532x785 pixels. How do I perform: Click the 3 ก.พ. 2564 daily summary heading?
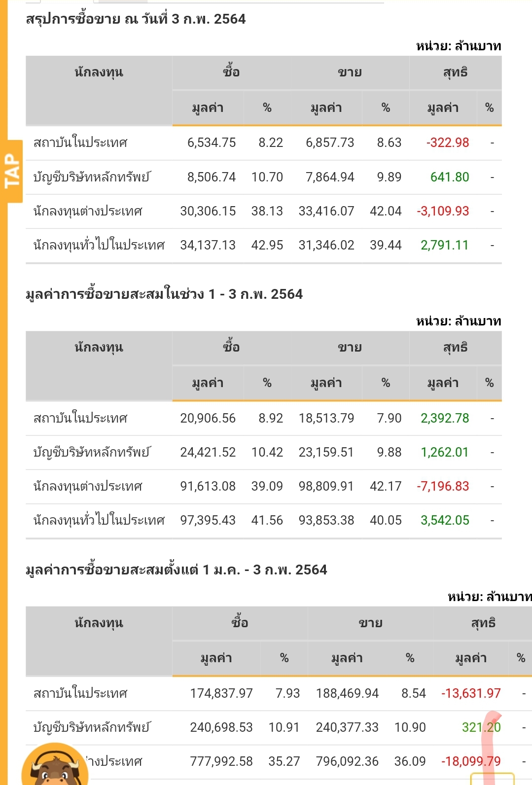pos(136,19)
